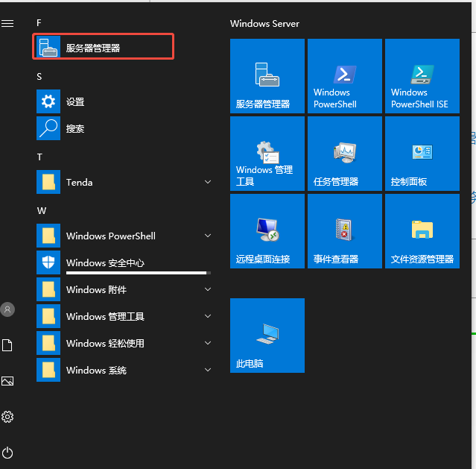The width and height of the screenshot is (476, 469).
Task: Open the Windows 管理工具 tile
Action: pyautogui.click(x=267, y=153)
